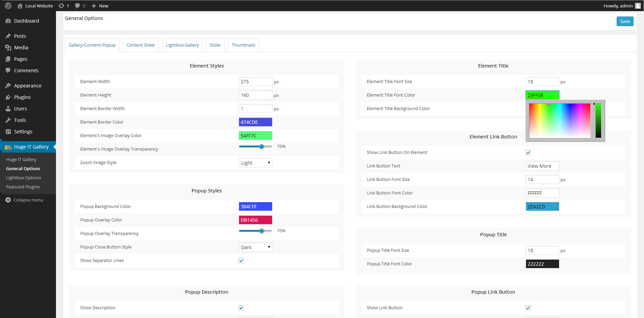Click Link Button Background Color swatch 2EA2CD
The height and width of the screenshot is (318, 644).
coord(542,207)
